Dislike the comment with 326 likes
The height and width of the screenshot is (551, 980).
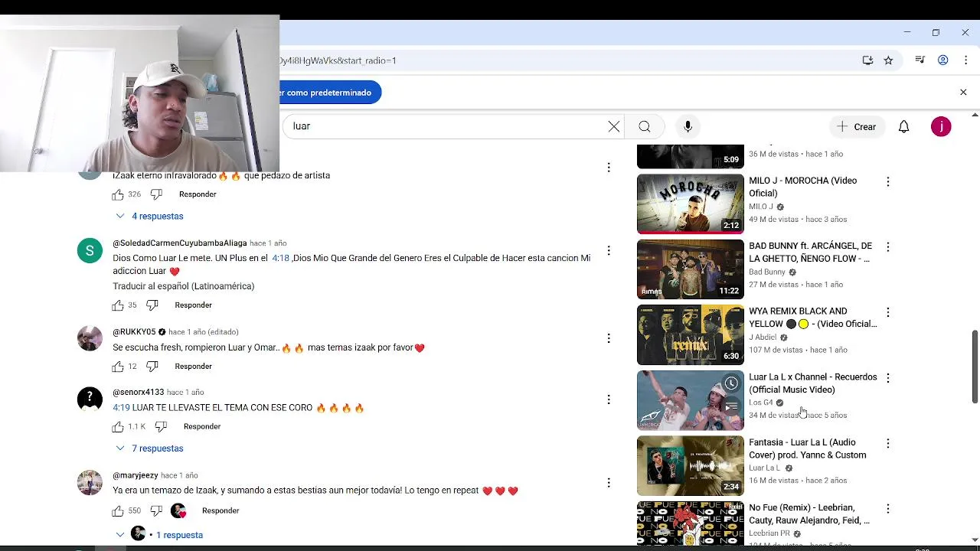156,194
